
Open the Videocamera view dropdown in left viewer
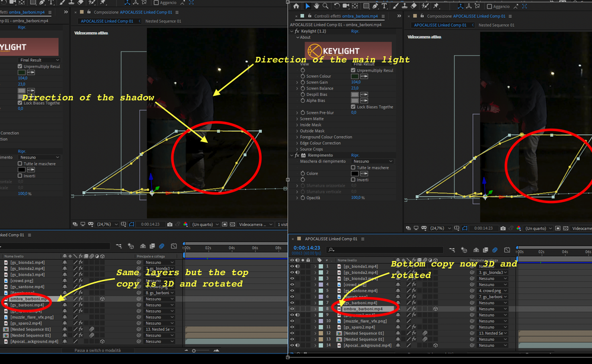point(255,224)
